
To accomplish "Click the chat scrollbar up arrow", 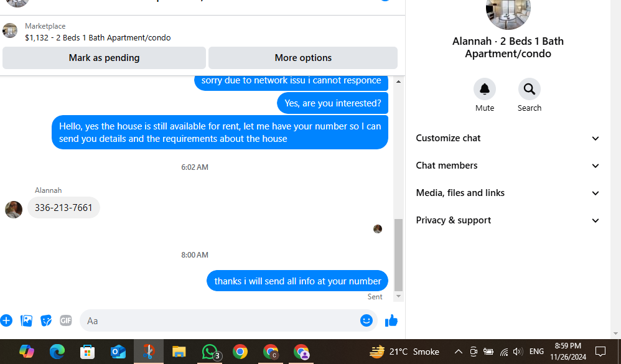I will tap(398, 82).
